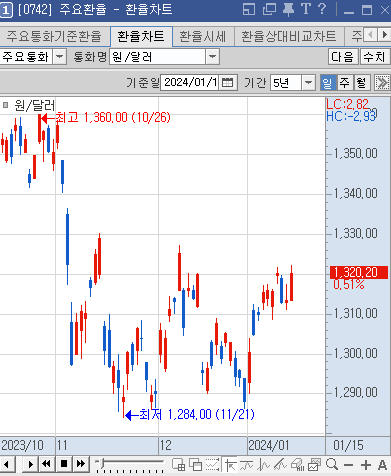Click the pin window icon in title bar
The width and height of the screenshot is (391, 476).
tap(288, 9)
